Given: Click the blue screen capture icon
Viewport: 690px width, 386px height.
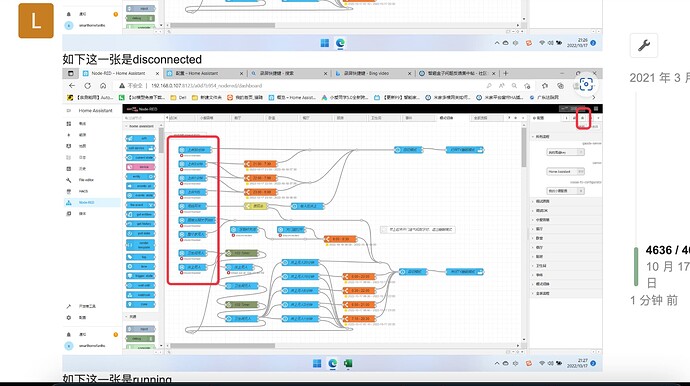Looking at the screenshot, I should click(586, 84).
